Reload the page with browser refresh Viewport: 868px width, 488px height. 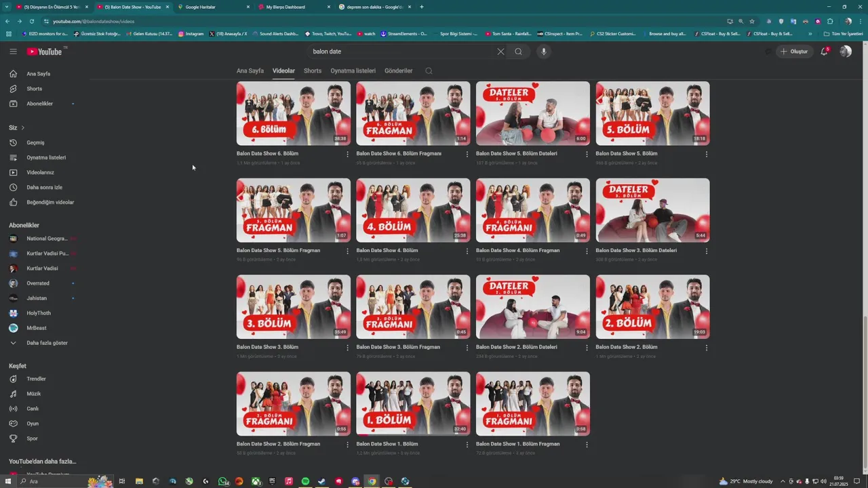(x=31, y=21)
